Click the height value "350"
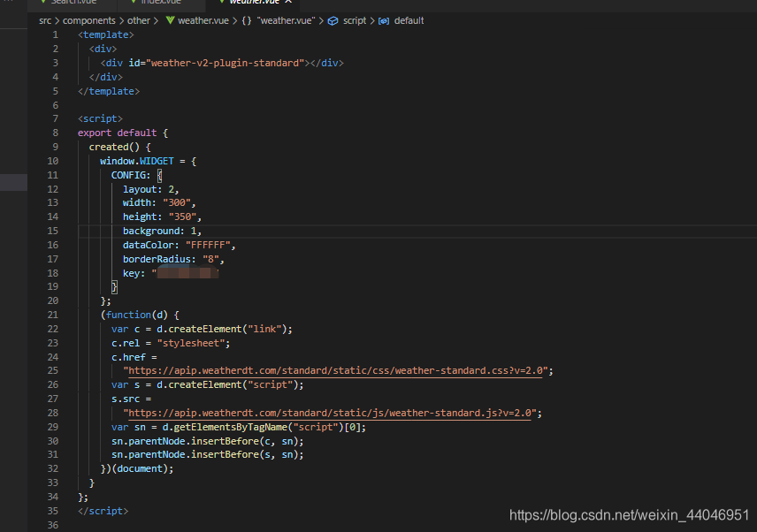The image size is (757, 532). pos(182,217)
